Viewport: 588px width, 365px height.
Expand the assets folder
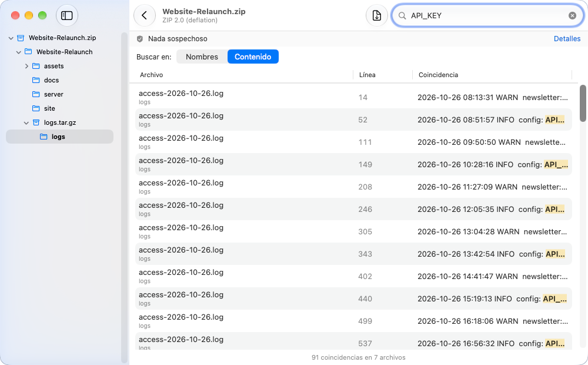tap(26, 66)
